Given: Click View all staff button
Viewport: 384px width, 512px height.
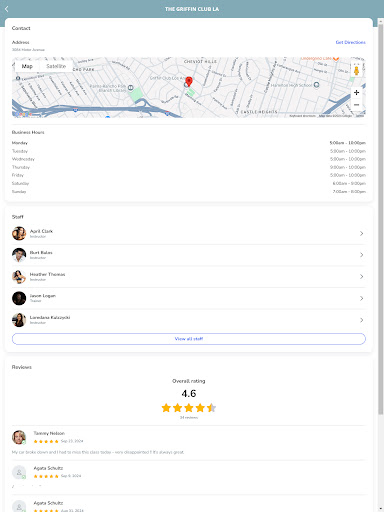Looking at the screenshot, I should (x=189, y=339).
